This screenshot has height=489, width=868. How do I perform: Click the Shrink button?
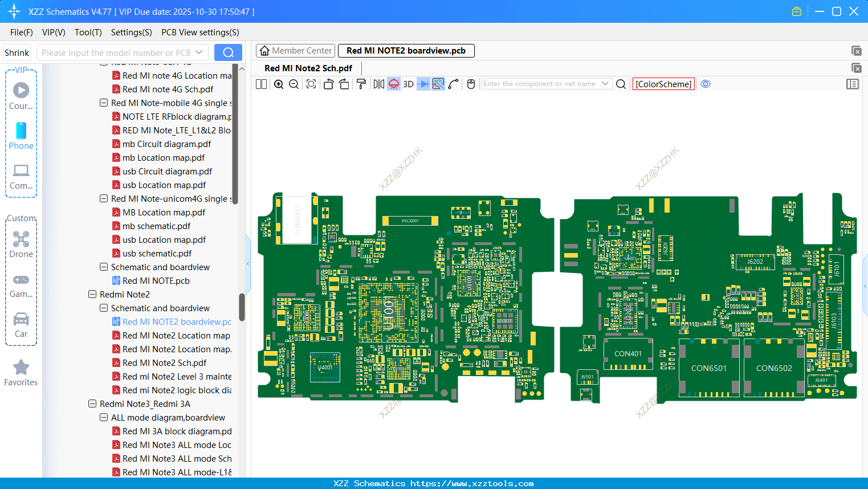[x=17, y=53]
